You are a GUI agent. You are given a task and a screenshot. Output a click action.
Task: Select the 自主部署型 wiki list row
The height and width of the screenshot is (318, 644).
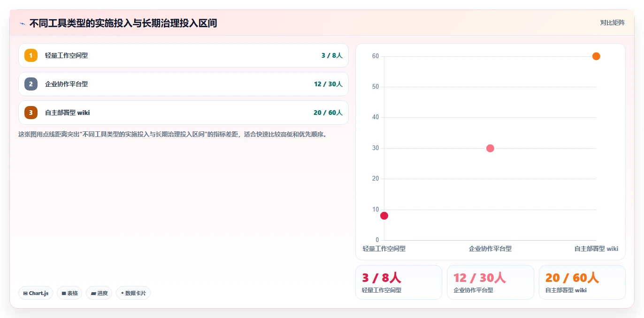coord(184,113)
